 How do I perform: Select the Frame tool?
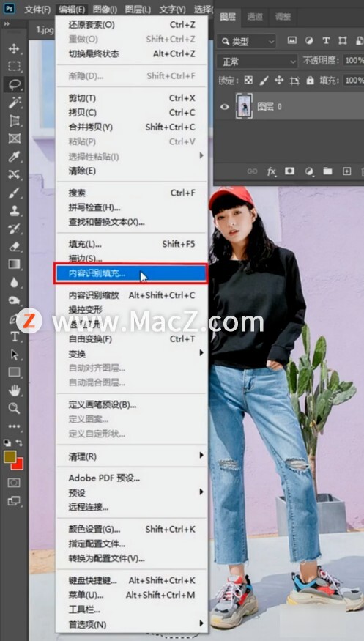tap(14, 138)
